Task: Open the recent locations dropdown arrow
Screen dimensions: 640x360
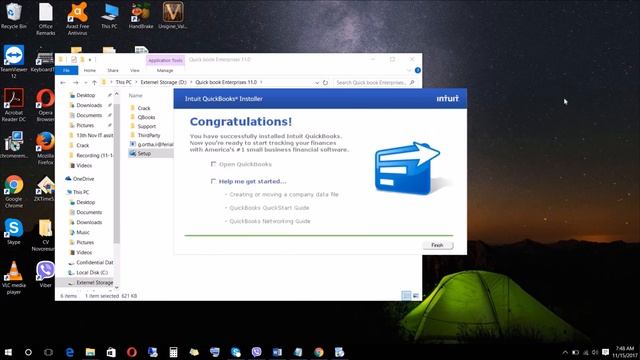Action: tap(85, 82)
